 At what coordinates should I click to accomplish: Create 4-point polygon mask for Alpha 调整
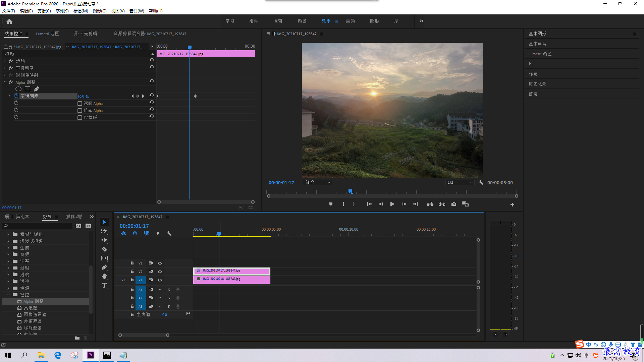28,89
